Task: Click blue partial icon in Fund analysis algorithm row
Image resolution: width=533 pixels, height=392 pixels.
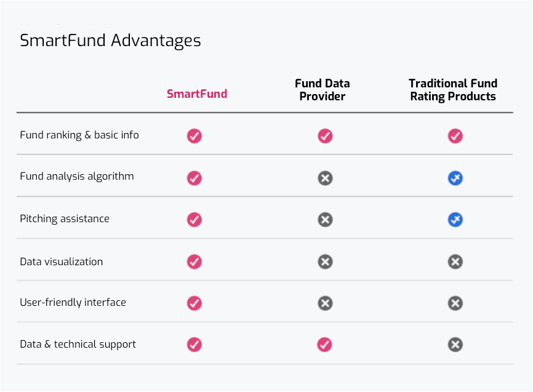Action: [x=455, y=178]
